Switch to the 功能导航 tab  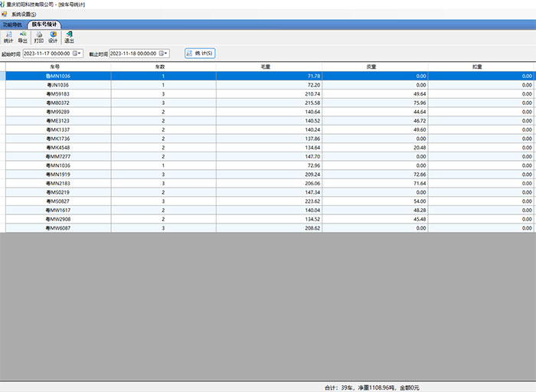(x=13, y=25)
